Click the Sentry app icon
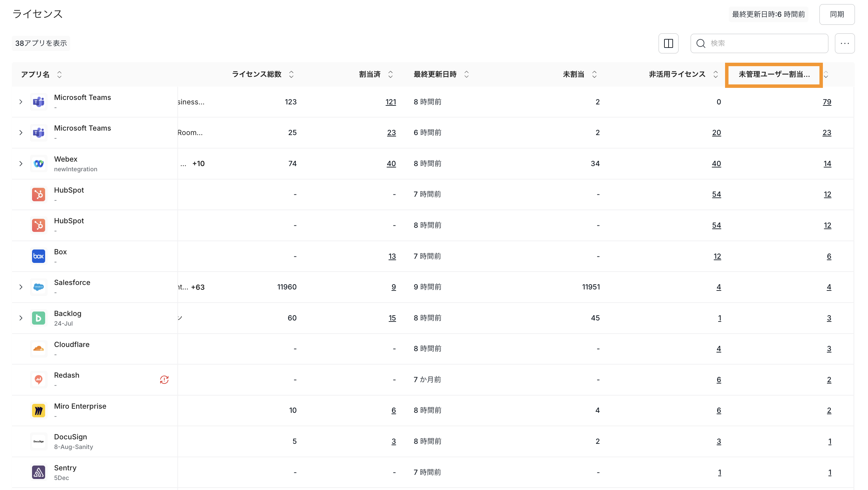This screenshot has width=868, height=490. (38, 472)
